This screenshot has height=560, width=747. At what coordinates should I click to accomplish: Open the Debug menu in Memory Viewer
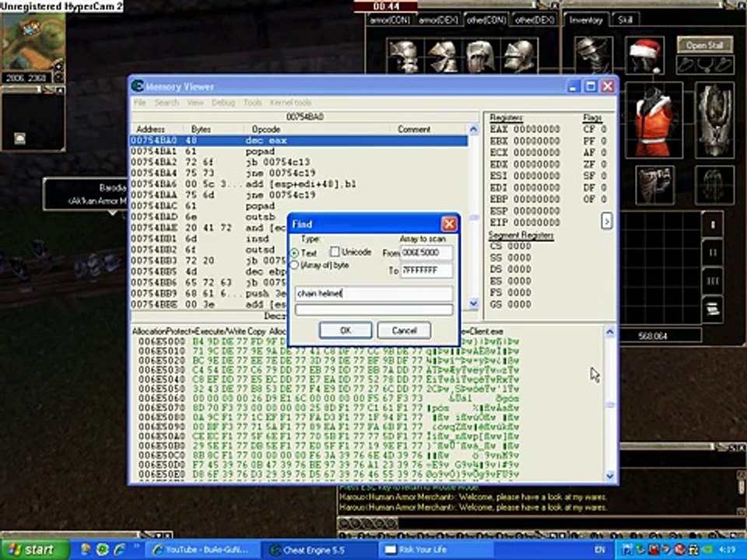coord(223,103)
